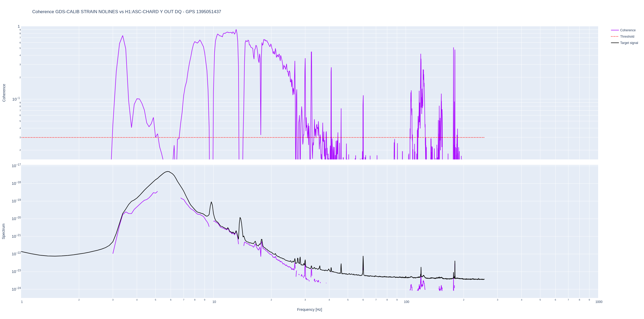The height and width of the screenshot is (319, 644).
Task: Click the coherence peak near 3.4 Hz
Action: (123, 36)
